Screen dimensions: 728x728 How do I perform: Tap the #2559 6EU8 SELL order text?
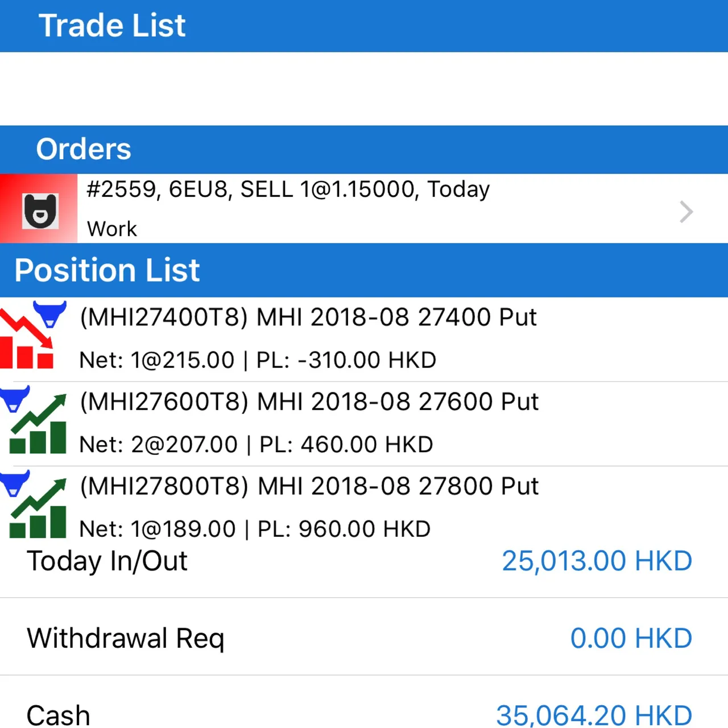[x=288, y=189]
